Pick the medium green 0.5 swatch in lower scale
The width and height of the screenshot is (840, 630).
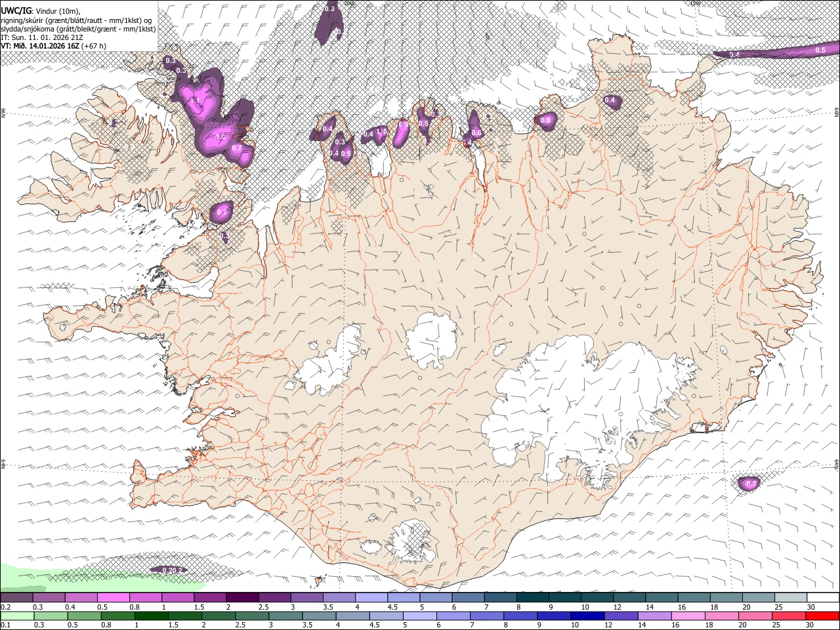[x=84, y=616]
